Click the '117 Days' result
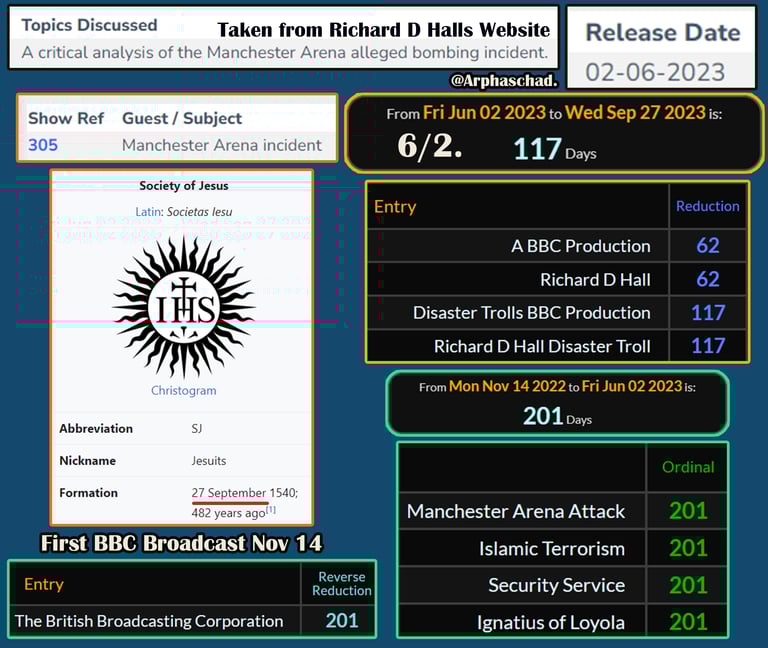This screenshot has height=648, width=768. (555, 149)
